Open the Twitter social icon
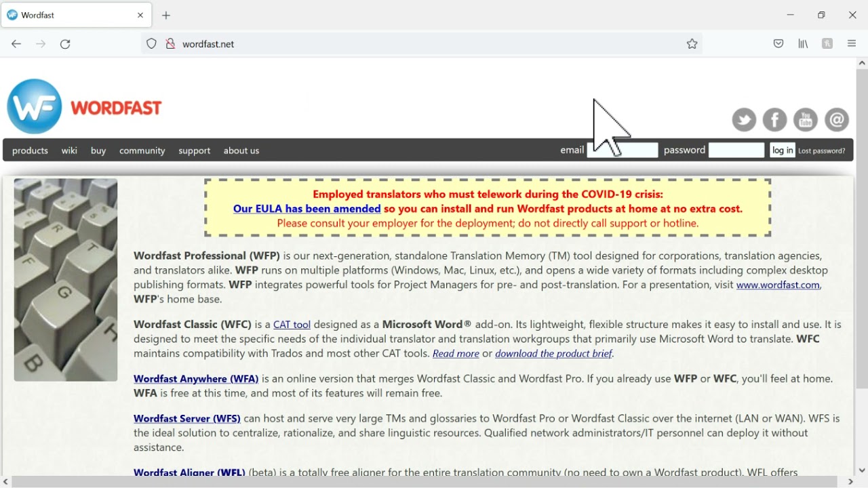 pos(744,120)
